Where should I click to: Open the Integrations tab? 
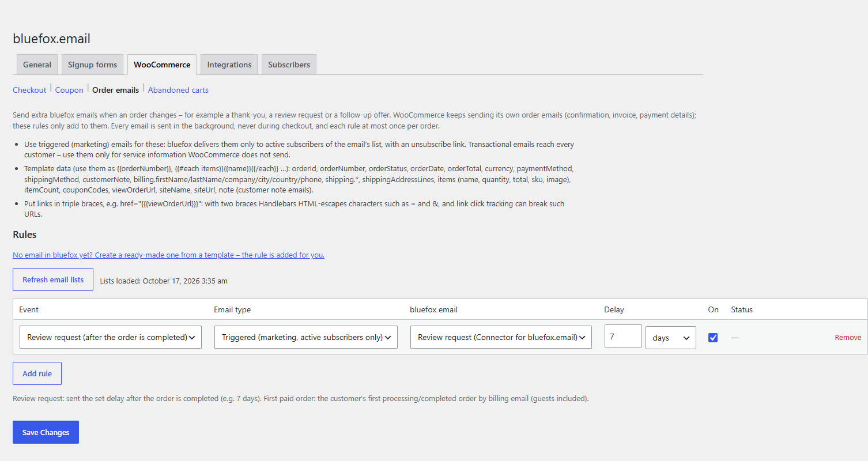229,65
